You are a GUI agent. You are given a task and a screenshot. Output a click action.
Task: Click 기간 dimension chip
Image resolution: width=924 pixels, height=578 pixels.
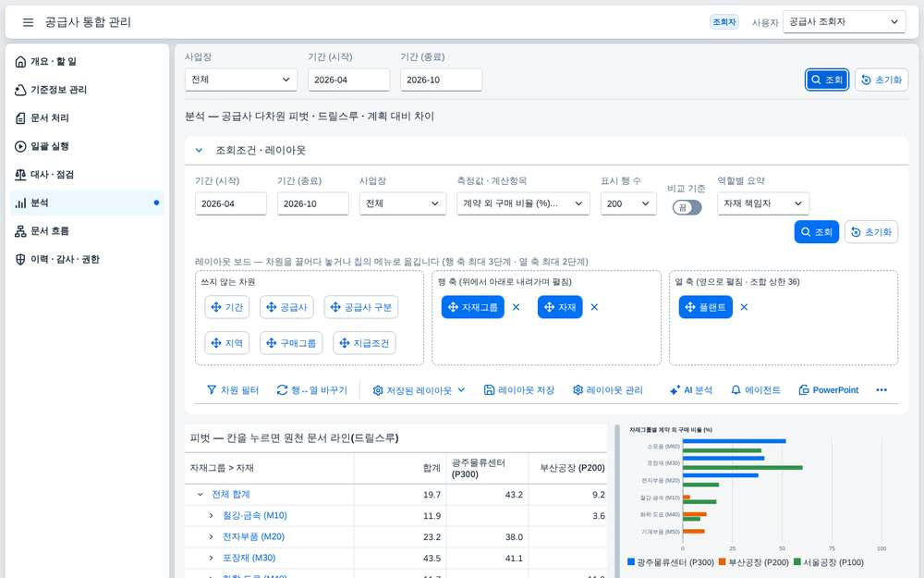click(227, 307)
